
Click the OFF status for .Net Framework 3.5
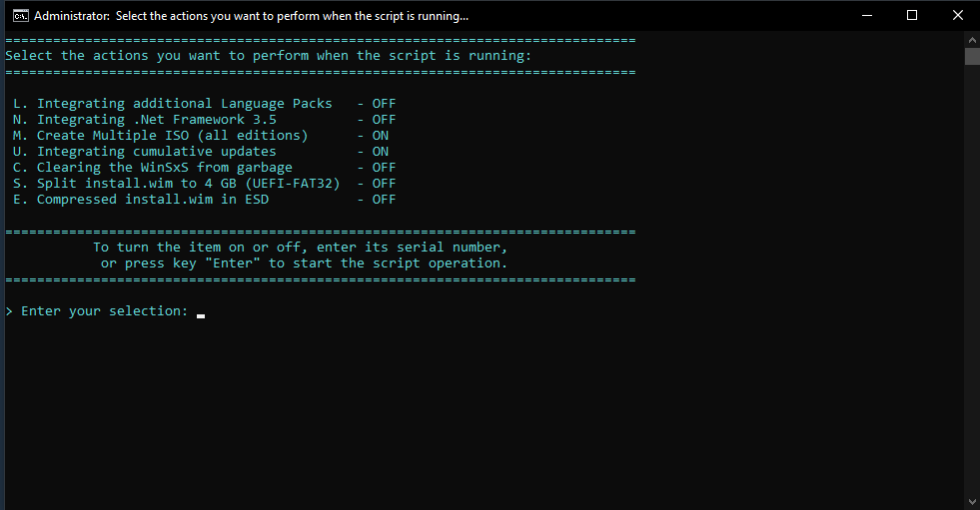click(x=384, y=120)
